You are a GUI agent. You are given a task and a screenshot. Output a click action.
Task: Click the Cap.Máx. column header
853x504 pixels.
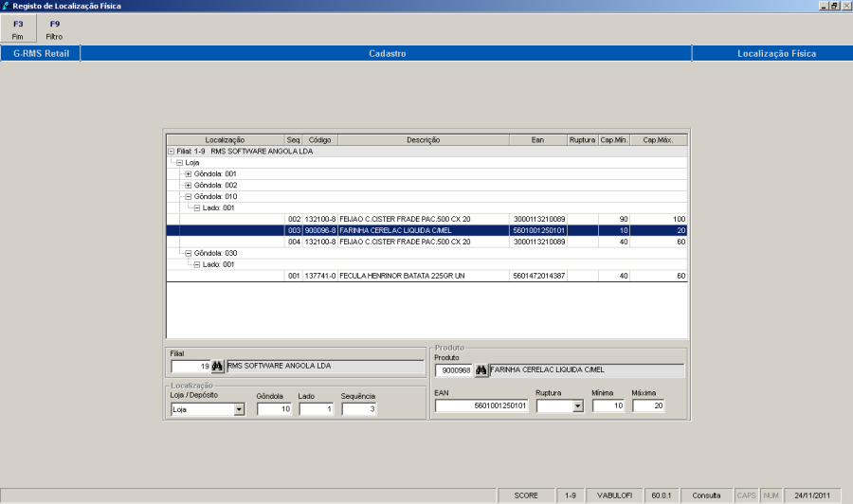coord(658,139)
